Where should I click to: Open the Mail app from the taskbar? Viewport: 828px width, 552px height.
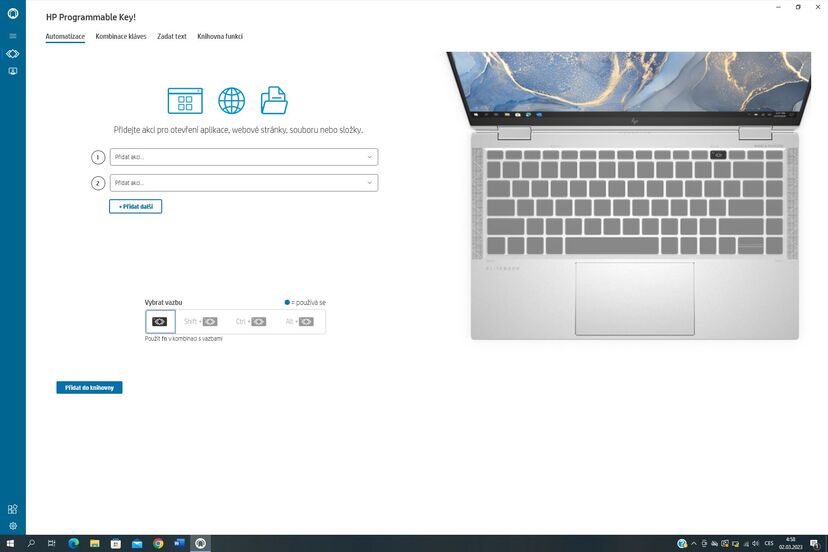point(137,543)
